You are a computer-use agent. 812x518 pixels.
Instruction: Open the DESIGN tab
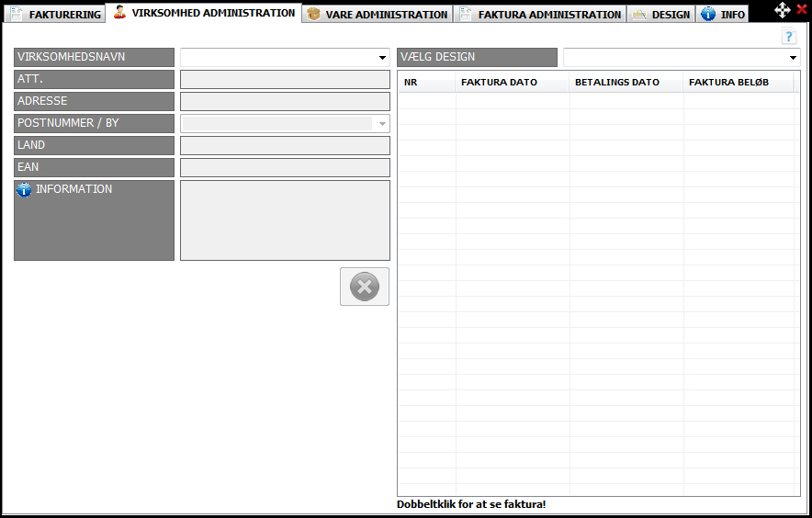click(661, 14)
